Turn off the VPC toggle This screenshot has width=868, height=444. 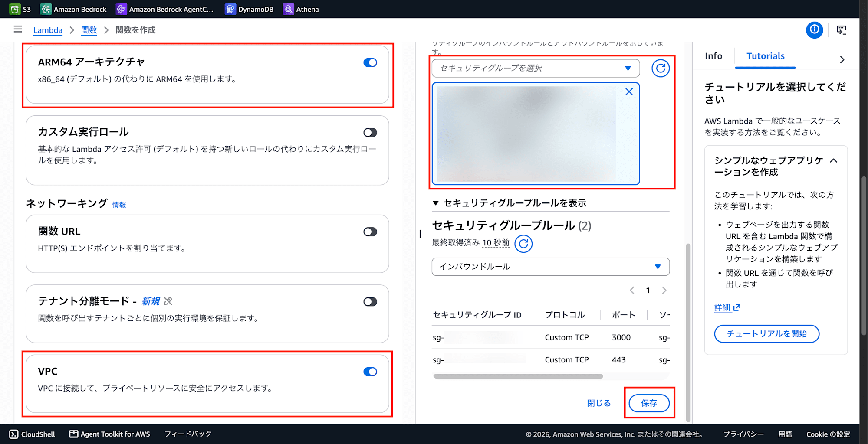(x=370, y=372)
